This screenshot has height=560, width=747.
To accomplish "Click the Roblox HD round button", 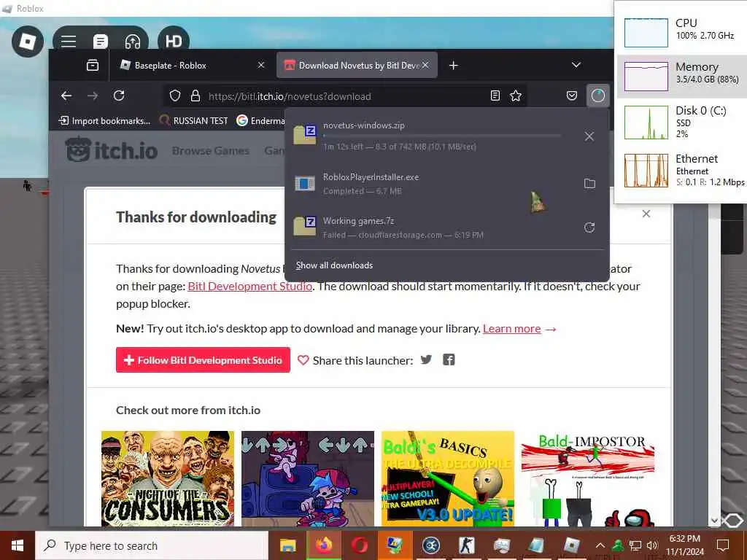I will click(x=174, y=42).
